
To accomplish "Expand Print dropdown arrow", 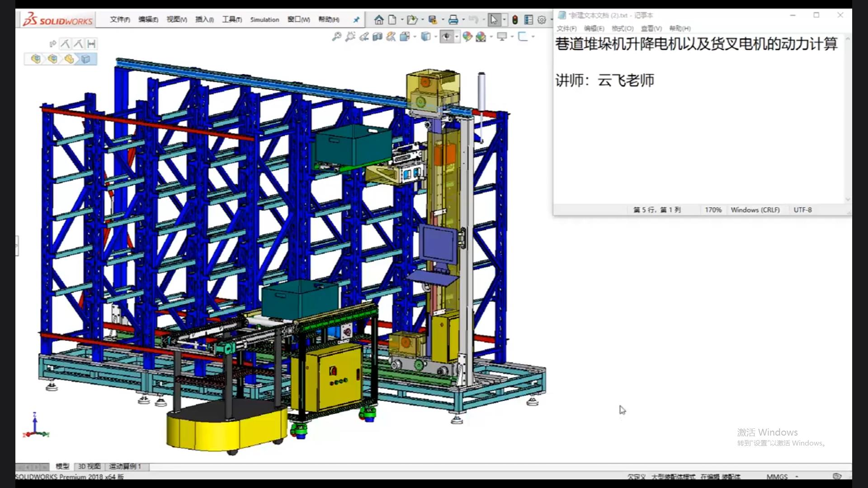I will point(463,20).
